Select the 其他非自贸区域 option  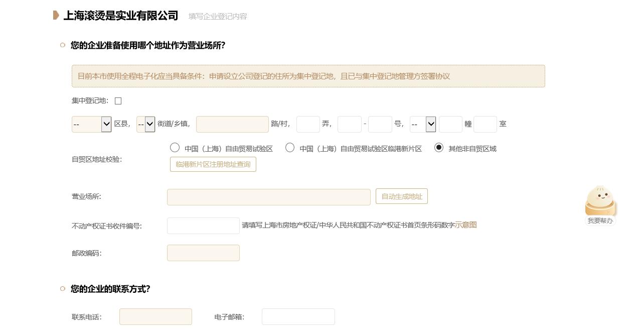(439, 147)
